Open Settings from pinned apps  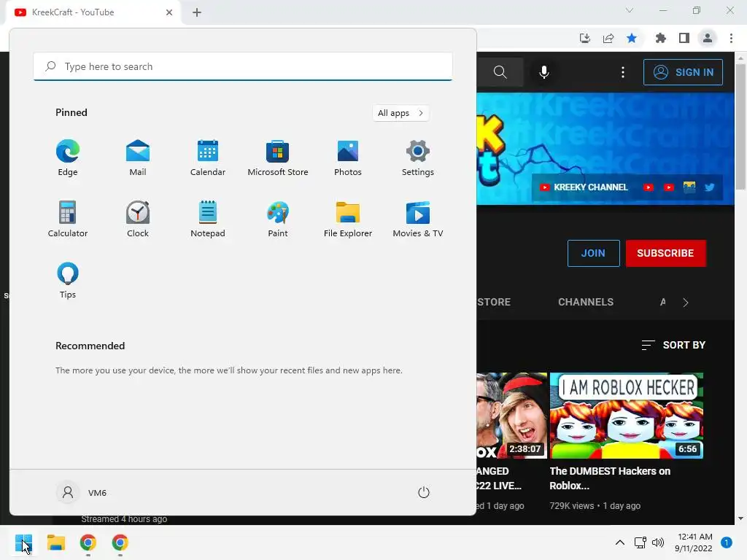(x=418, y=157)
